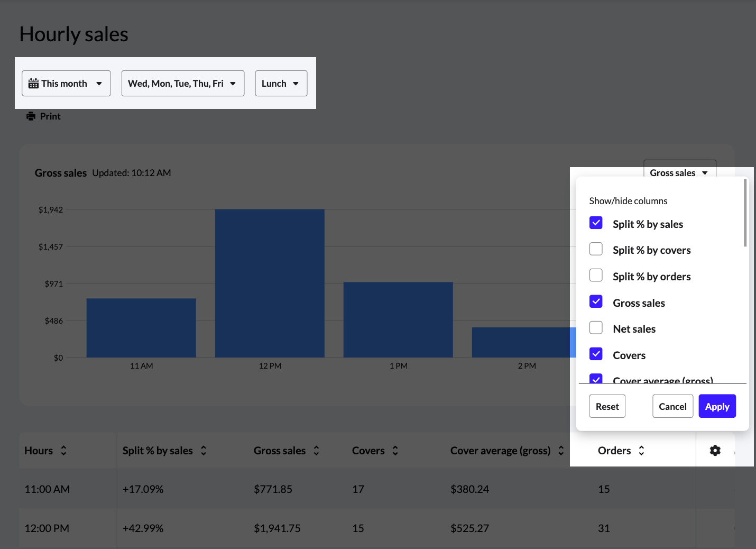The width and height of the screenshot is (756, 549).
Task: Open the Lunch service period dropdown
Action: coord(281,84)
